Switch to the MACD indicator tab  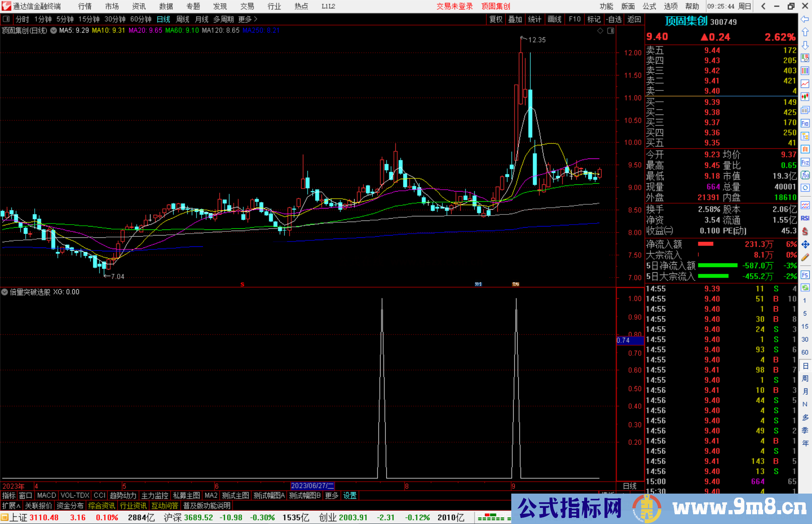click(x=47, y=495)
